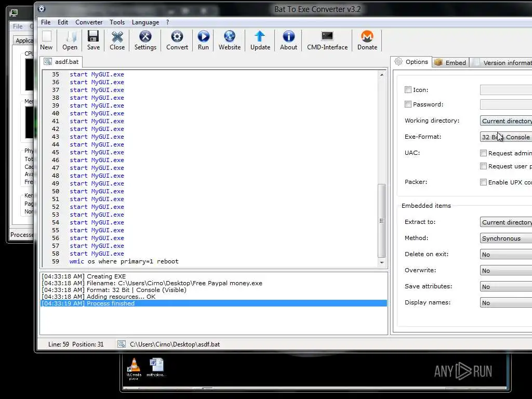Click the log line with Free Paypal money.exe
This screenshot has width=532, height=399.
pyautogui.click(x=214, y=283)
